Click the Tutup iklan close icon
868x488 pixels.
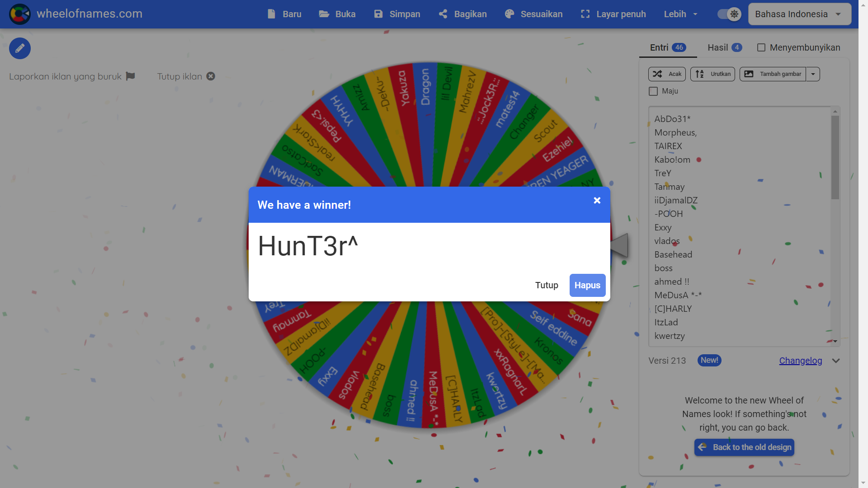[211, 76]
